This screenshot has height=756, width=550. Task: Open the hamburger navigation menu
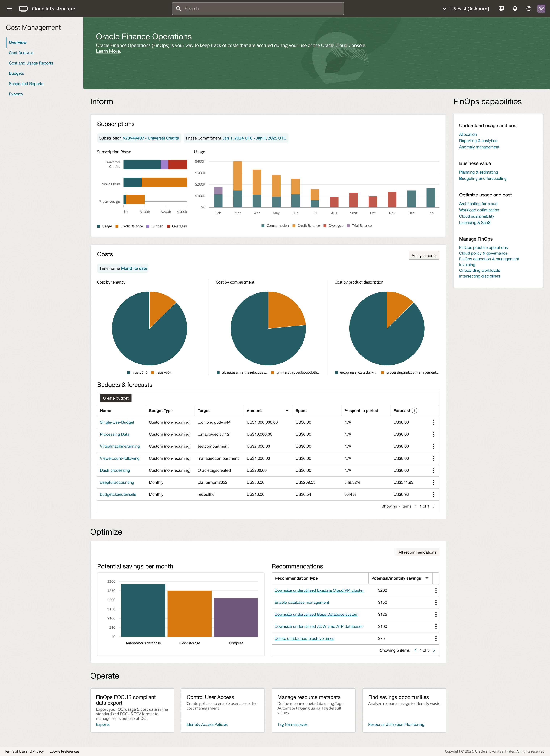(10, 9)
